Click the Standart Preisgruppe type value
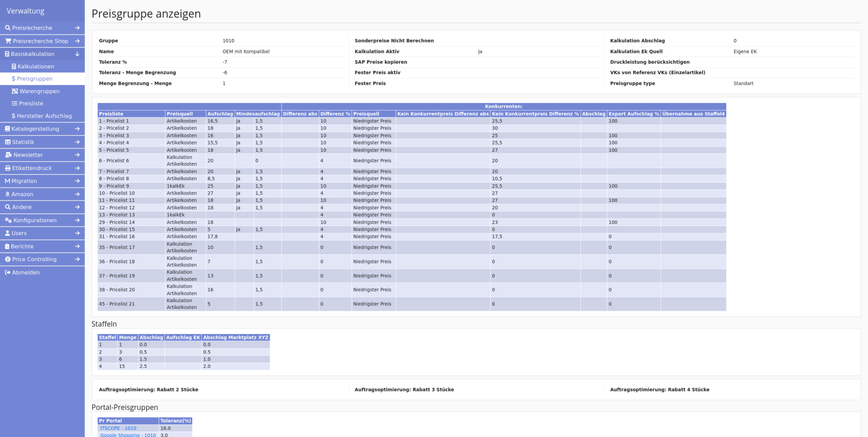The height and width of the screenshot is (437, 868). pos(743,83)
